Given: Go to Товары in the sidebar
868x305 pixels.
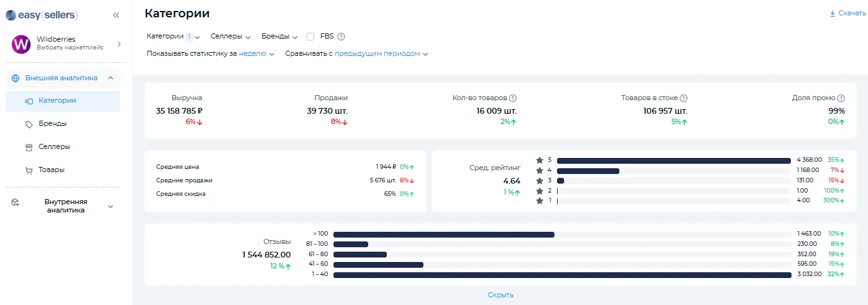Looking at the screenshot, I should coord(51,170).
